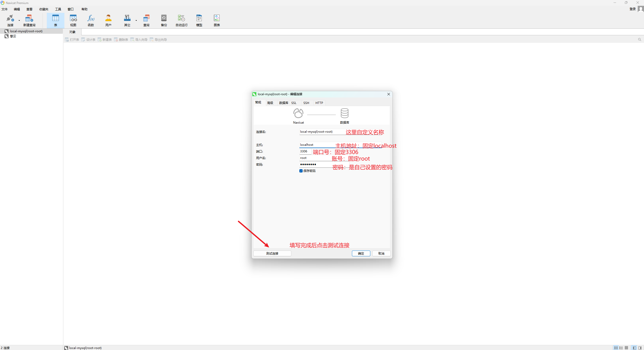Open the 收藏夹 (Favorites) menu
The width and height of the screenshot is (644, 350).
pos(44,9)
